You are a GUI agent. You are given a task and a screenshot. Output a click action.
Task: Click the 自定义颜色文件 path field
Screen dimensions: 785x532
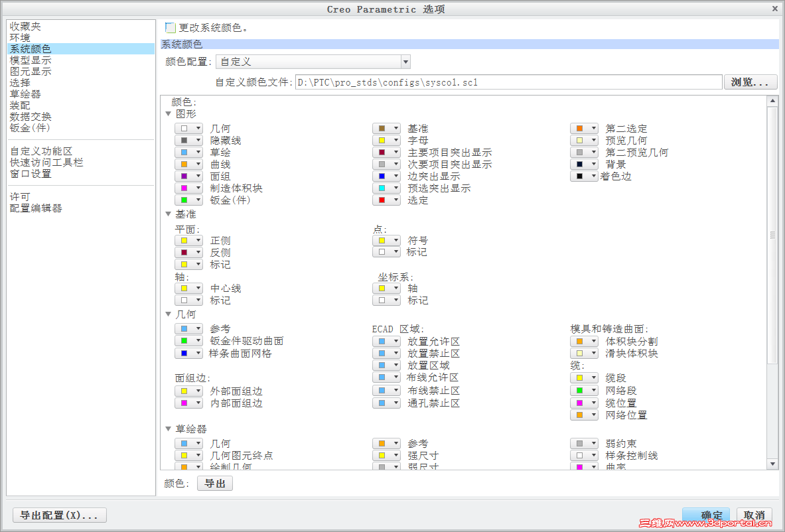[x=509, y=82]
